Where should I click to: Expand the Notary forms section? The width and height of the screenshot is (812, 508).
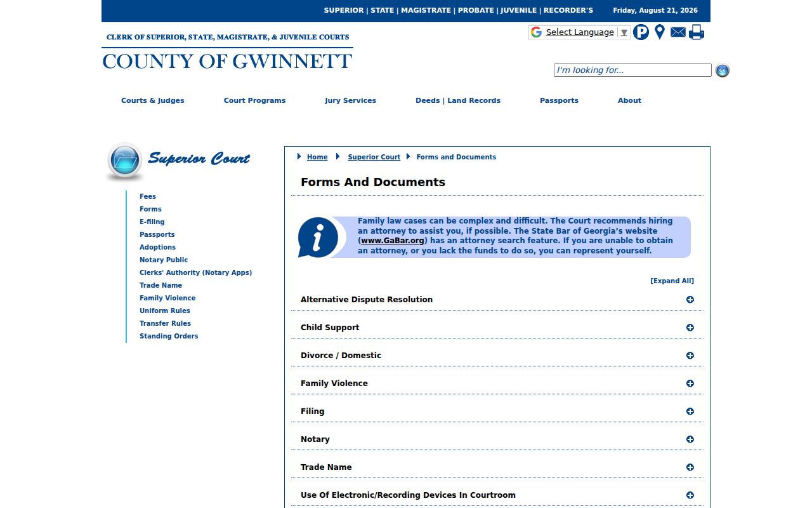[x=497, y=439]
